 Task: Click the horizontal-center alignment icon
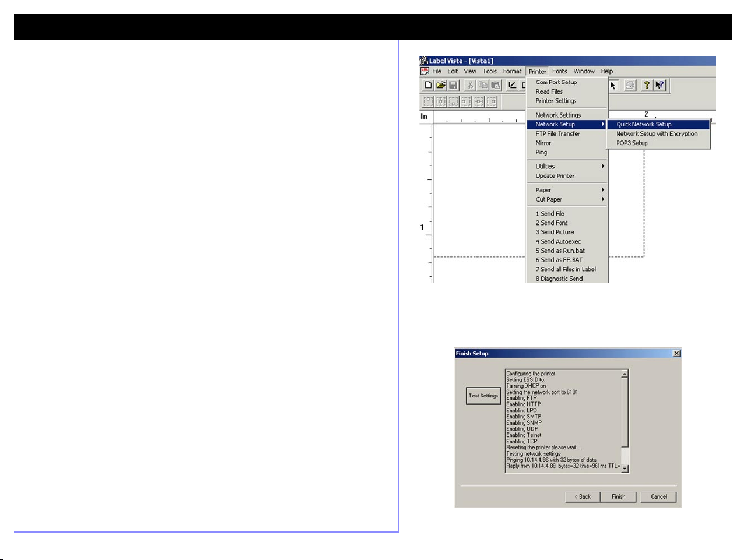click(x=479, y=101)
